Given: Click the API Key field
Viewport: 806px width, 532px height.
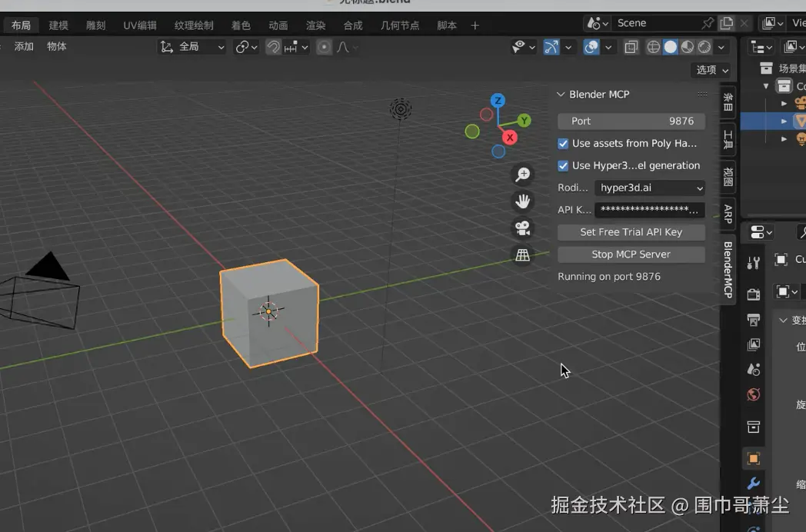Looking at the screenshot, I should tap(650, 210).
